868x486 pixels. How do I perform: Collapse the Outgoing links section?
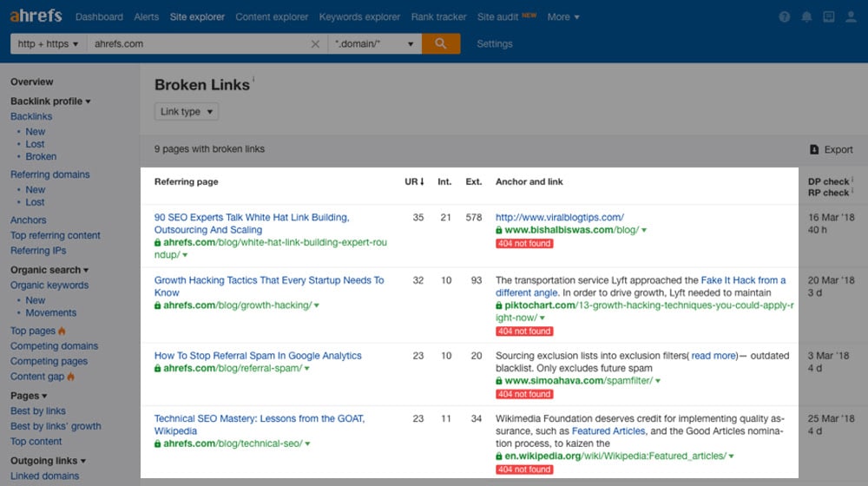click(x=48, y=461)
